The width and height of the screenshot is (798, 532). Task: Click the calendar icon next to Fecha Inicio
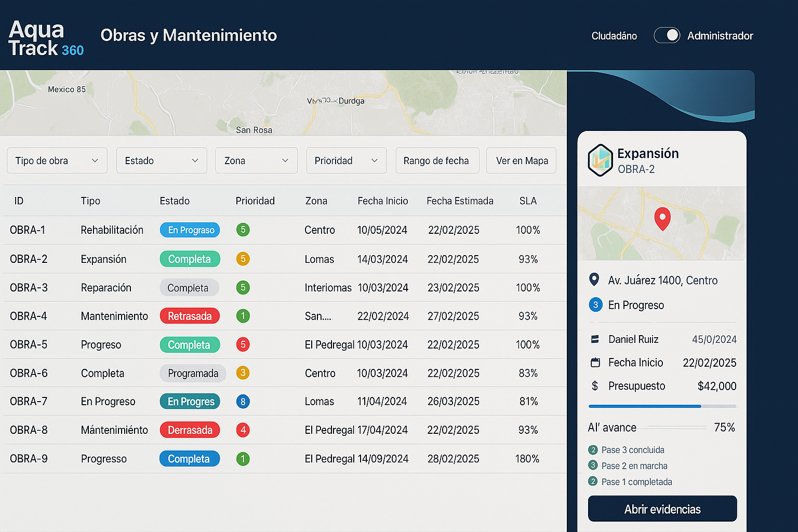[x=595, y=363]
